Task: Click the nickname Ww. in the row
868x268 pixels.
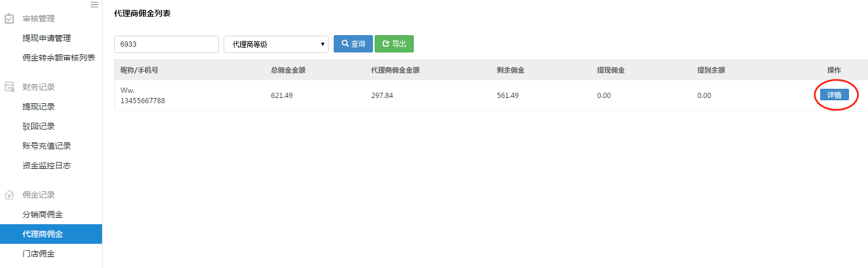Action: 127,90
